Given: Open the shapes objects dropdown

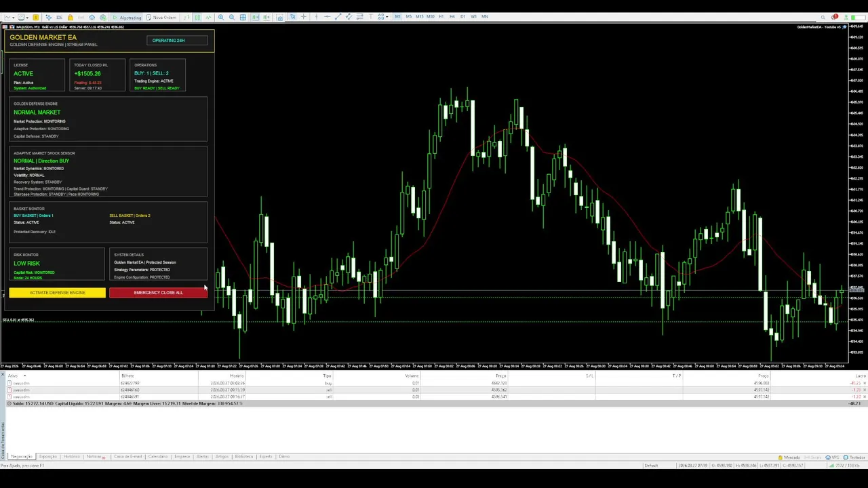Looking at the screenshot, I should click(382, 17).
